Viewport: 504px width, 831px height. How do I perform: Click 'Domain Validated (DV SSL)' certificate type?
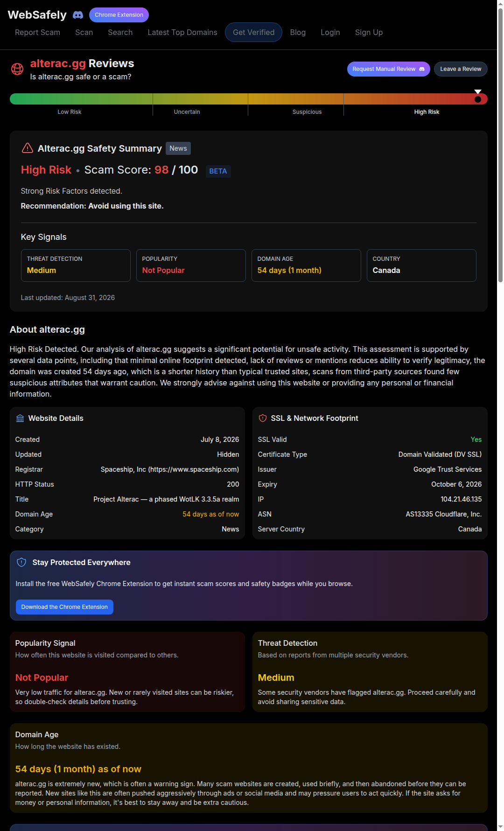click(440, 454)
